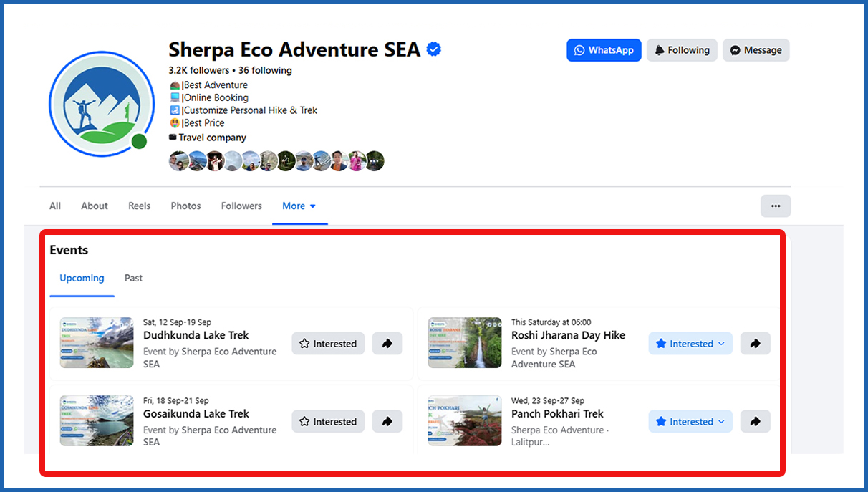Viewport: 868px width, 492px height.
Task: Open Roshi Jharana Day Hike thumbnail
Action: tap(465, 343)
